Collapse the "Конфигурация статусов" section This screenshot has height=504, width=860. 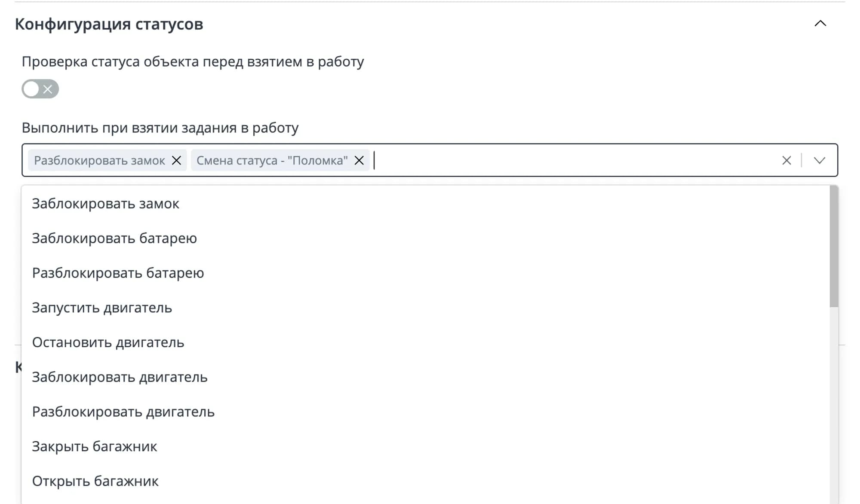(820, 24)
